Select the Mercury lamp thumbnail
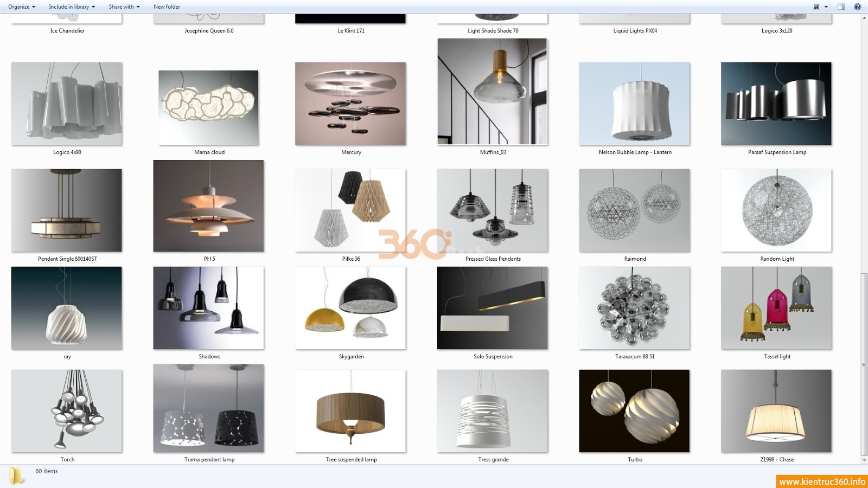868x488 pixels. pyautogui.click(x=350, y=104)
